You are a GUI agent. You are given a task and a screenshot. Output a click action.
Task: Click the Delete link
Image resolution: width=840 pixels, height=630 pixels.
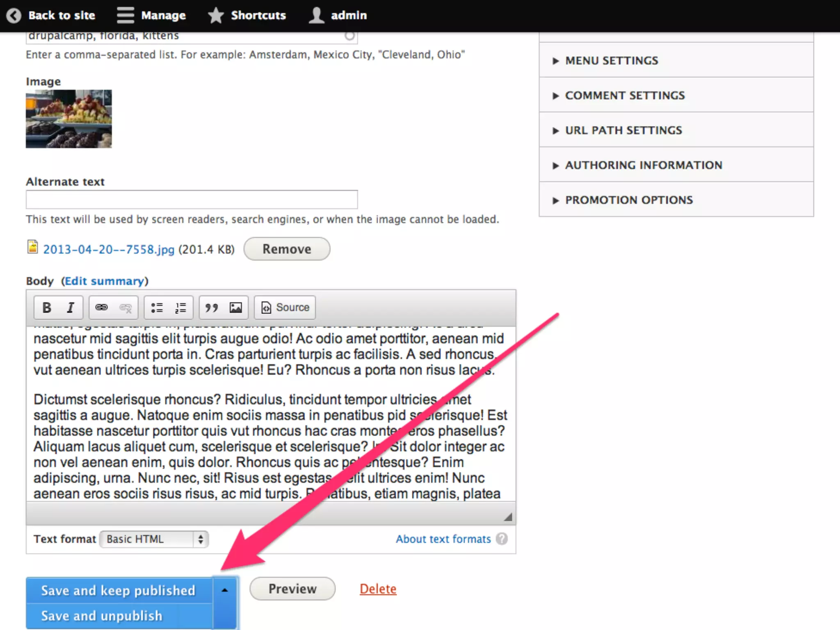pos(378,589)
